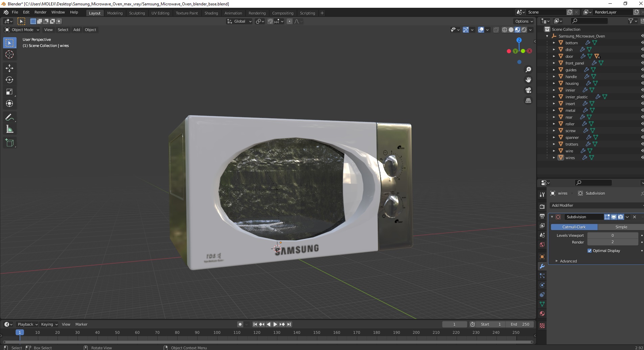Open the Material properties tab
The height and width of the screenshot is (350, 644).
[x=542, y=314]
